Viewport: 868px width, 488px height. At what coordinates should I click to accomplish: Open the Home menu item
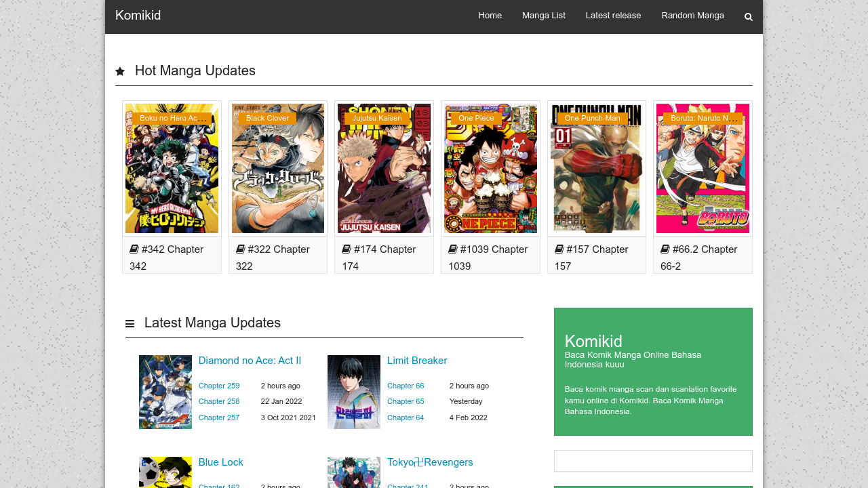(490, 16)
